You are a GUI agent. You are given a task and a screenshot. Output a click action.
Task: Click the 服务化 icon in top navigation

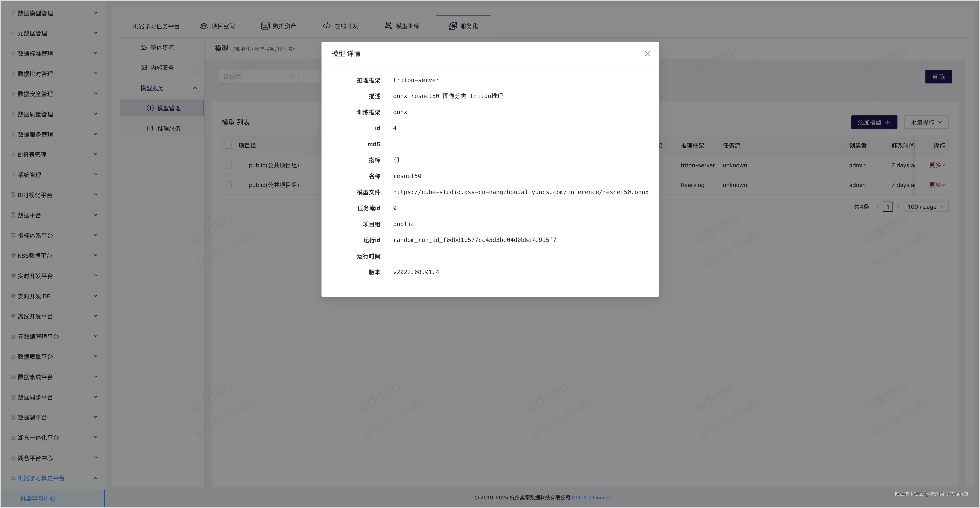tap(452, 26)
